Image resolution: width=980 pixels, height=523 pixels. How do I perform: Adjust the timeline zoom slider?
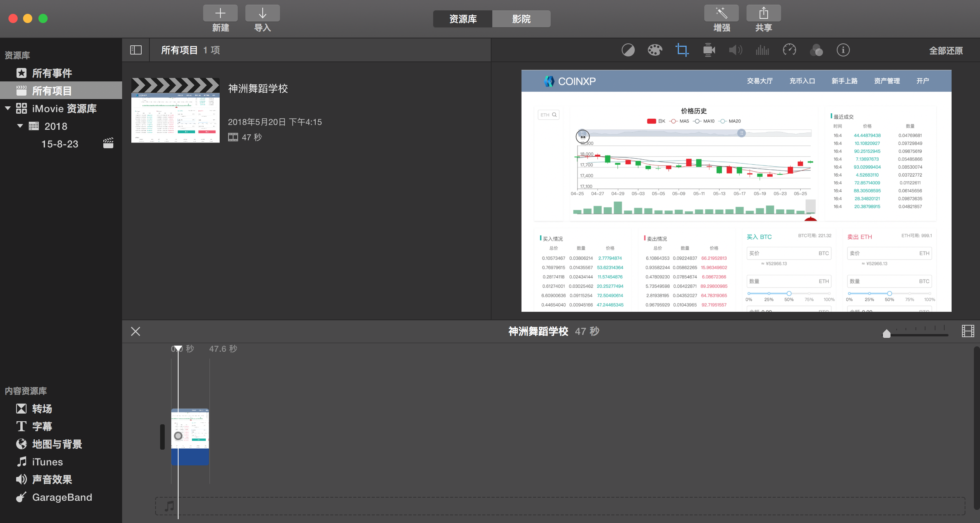click(x=887, y=334)
